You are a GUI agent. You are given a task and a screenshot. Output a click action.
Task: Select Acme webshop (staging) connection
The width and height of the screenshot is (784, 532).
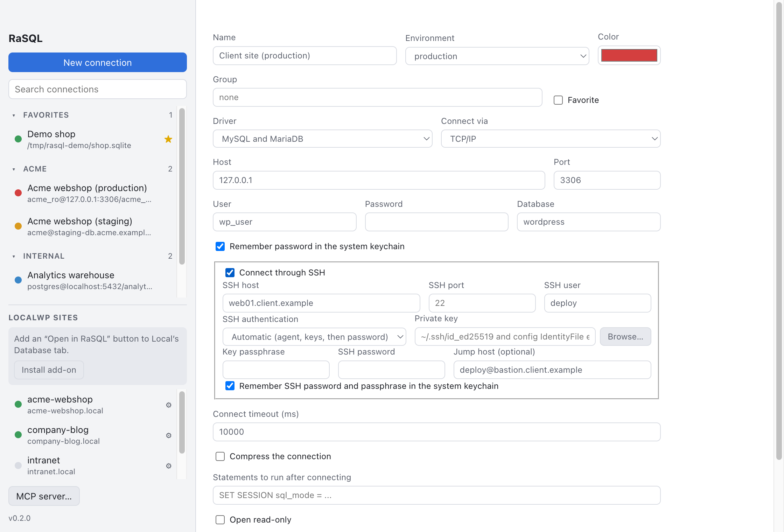tap(93, 226)
